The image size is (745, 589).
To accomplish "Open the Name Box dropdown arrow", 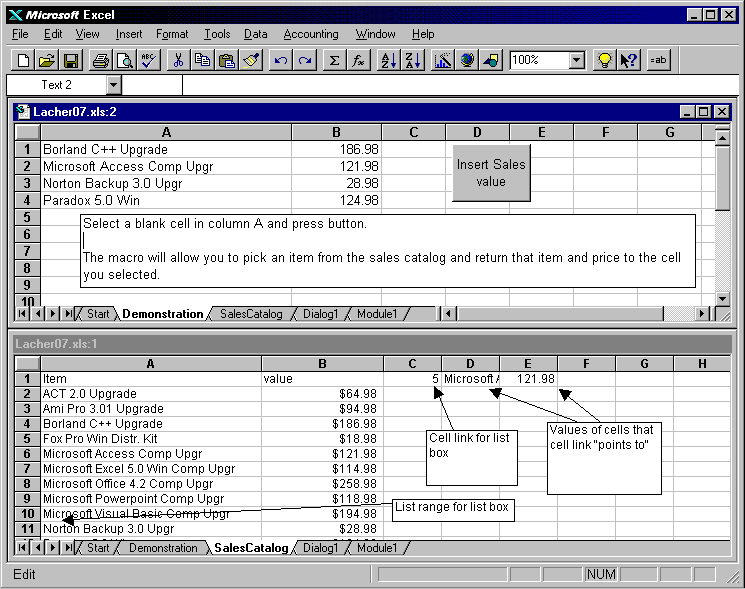I will (113, 86).
